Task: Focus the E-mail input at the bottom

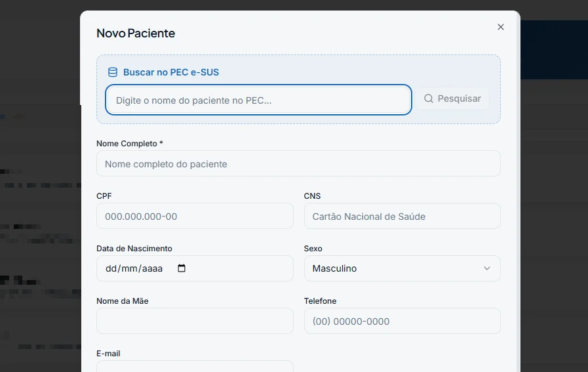Action: point(195,366)
